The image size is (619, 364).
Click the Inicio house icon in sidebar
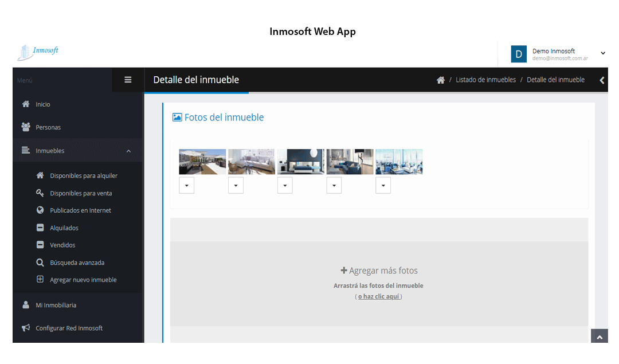tap(26, 104)
